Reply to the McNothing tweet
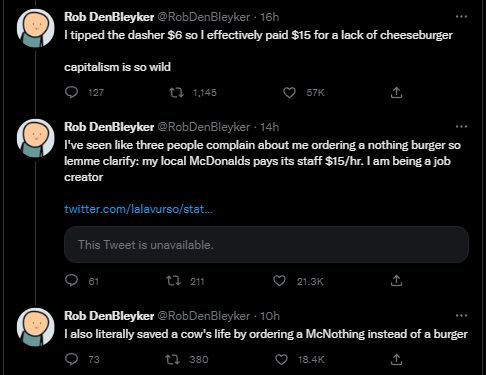486x375 pixels. click(x=71, y=359)
